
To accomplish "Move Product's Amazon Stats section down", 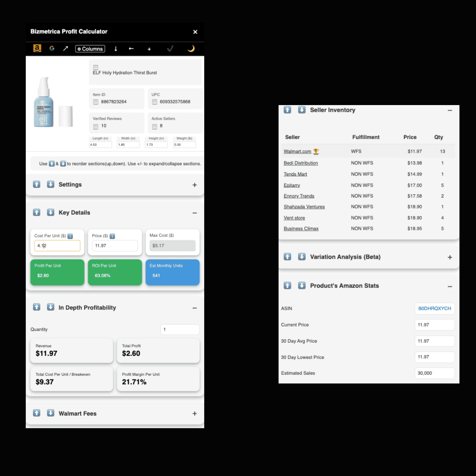I will tap(302, 285).
